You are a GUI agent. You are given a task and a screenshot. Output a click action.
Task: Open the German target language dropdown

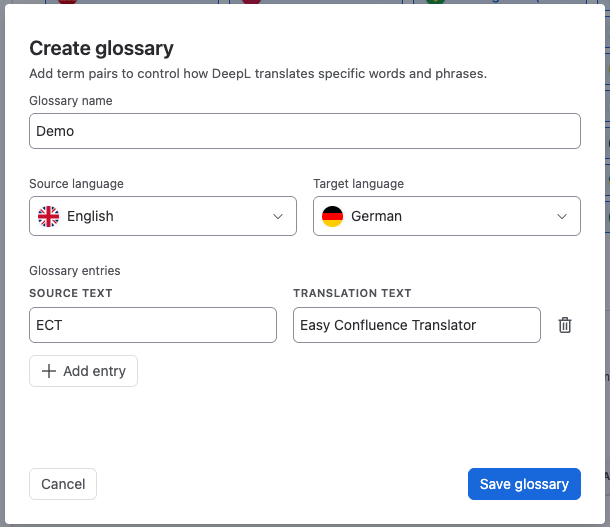coord(447,216)
